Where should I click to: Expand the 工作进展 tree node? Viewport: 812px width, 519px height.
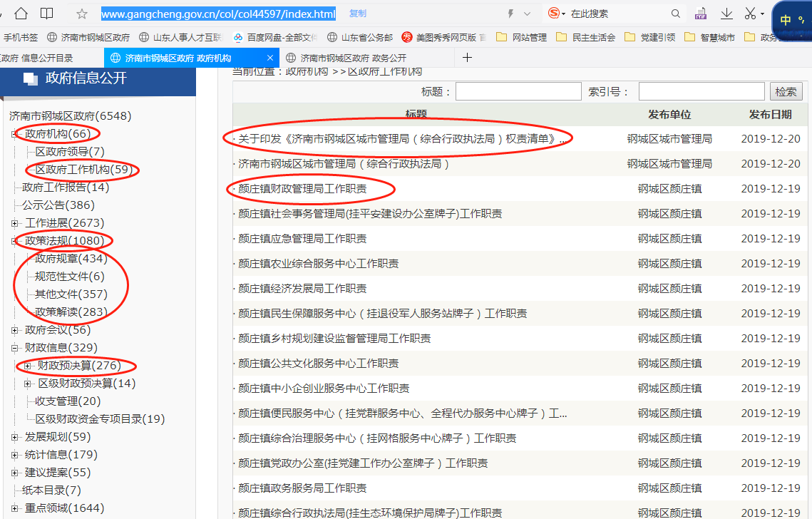click(x=15, y=223)
